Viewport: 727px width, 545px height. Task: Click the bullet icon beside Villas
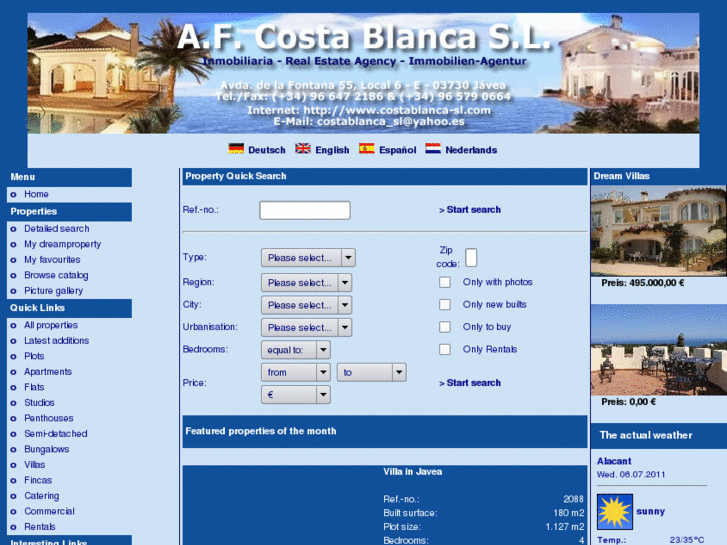(13, 465)
